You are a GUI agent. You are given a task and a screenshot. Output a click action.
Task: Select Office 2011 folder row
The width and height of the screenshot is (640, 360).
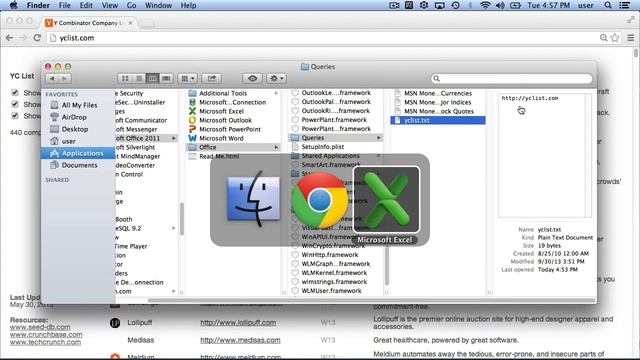click(146, 138)
